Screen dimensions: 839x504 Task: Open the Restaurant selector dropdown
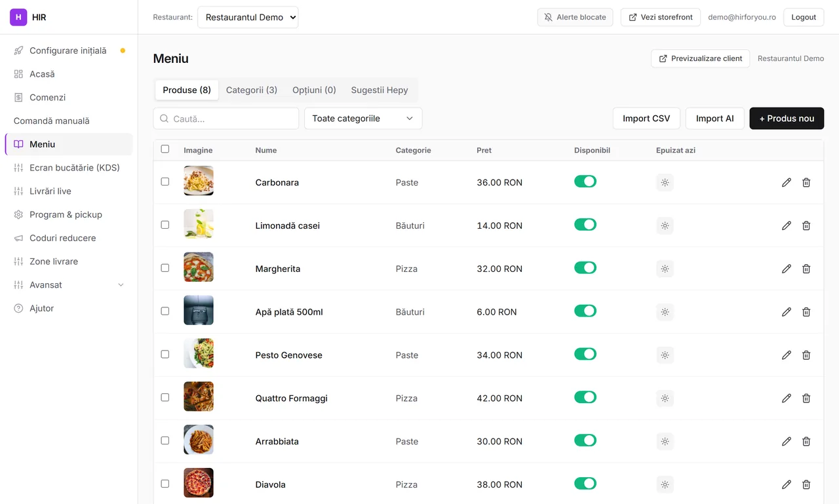tap(248, 17)
